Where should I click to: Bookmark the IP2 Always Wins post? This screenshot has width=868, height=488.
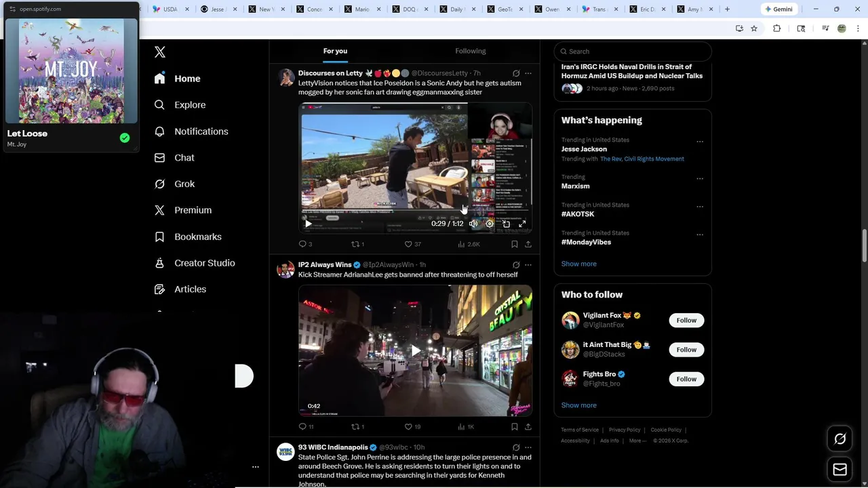515,427
